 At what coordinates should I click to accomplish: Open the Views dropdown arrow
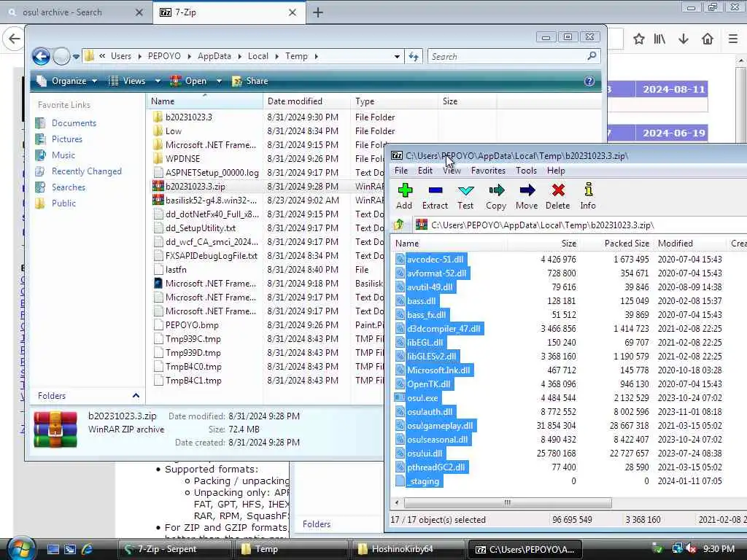[x=158, y=81]
